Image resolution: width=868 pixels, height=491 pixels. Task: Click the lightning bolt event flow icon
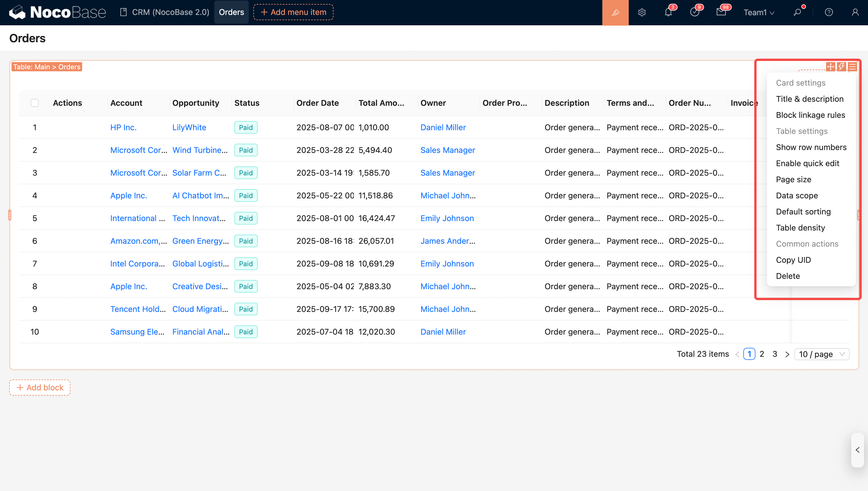(841, 66)
